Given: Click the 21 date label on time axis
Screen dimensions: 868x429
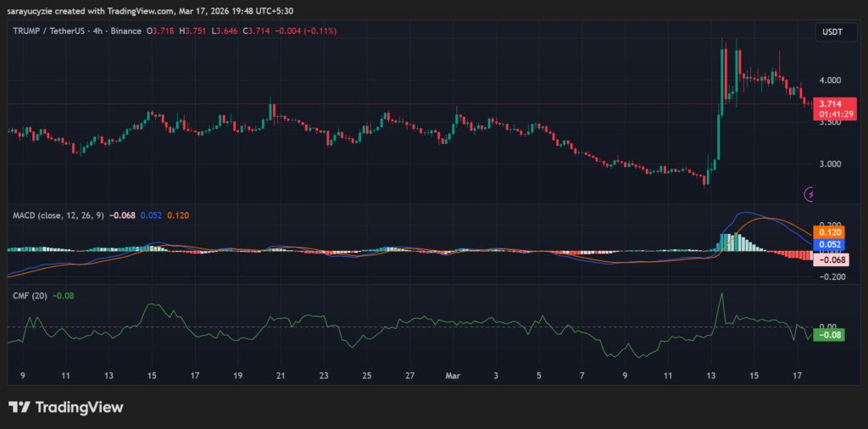Looking at the screenshot, I should tap(281, 374).
